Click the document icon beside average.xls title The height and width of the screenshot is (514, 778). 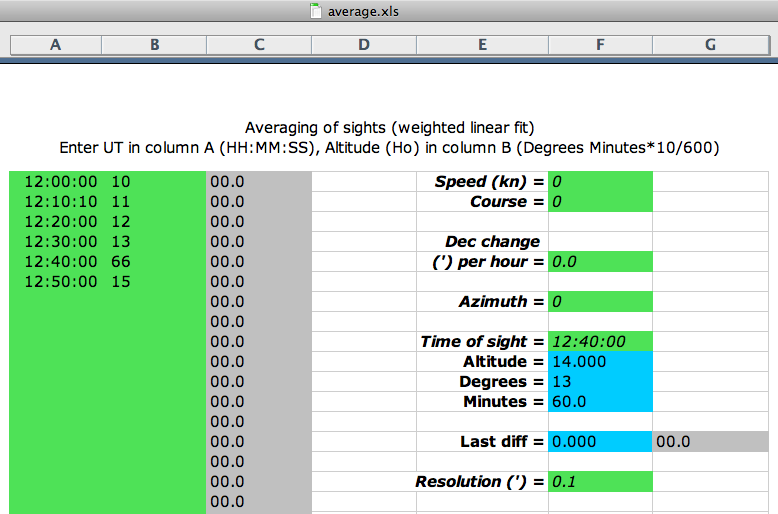tap(317, 12)
